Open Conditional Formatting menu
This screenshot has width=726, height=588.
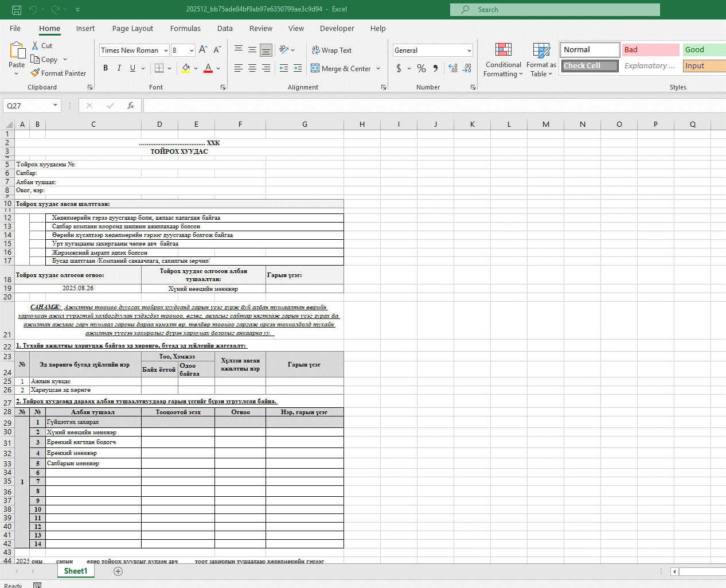[503, 60]
